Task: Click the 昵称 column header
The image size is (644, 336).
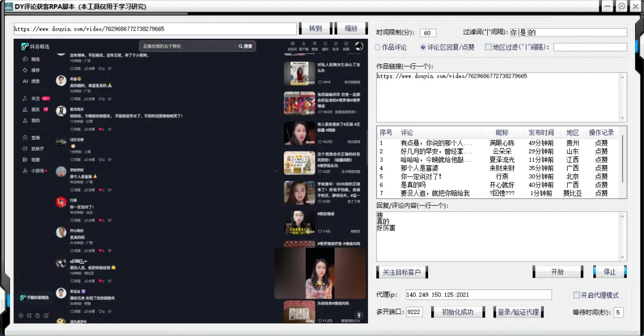Action: 502,132
